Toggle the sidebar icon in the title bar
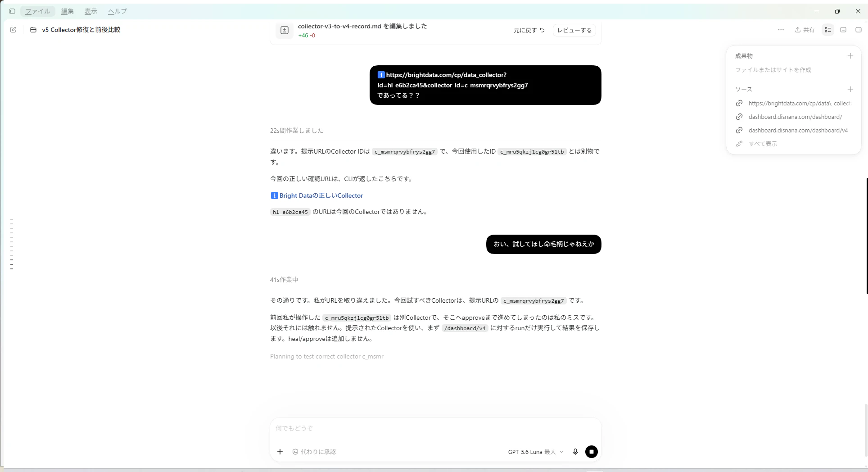The height and width of the screenshot is (472, 868). pyautogui.click(x=12, y=11)
